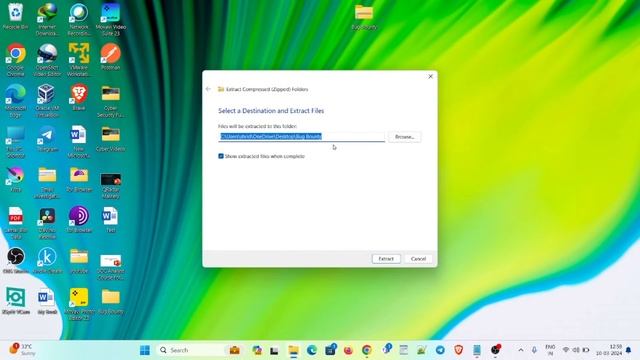Open Google Chrome from the taskbar
The image size is (640, 360).
point(367,350)
